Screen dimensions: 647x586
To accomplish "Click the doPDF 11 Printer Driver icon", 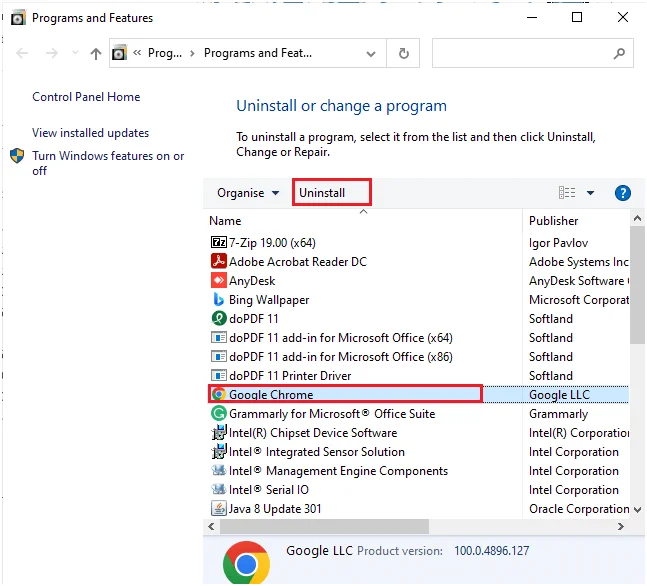I will (x=219, y=375).
